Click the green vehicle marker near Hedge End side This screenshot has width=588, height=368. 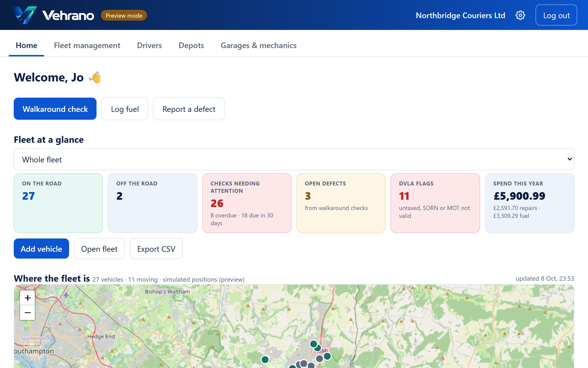coord(265,360)
